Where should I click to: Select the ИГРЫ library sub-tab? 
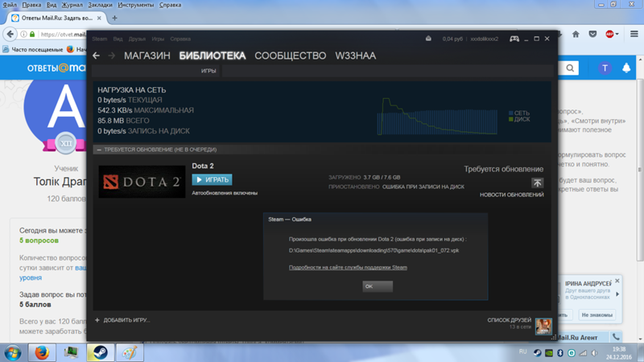coord(208,71)
